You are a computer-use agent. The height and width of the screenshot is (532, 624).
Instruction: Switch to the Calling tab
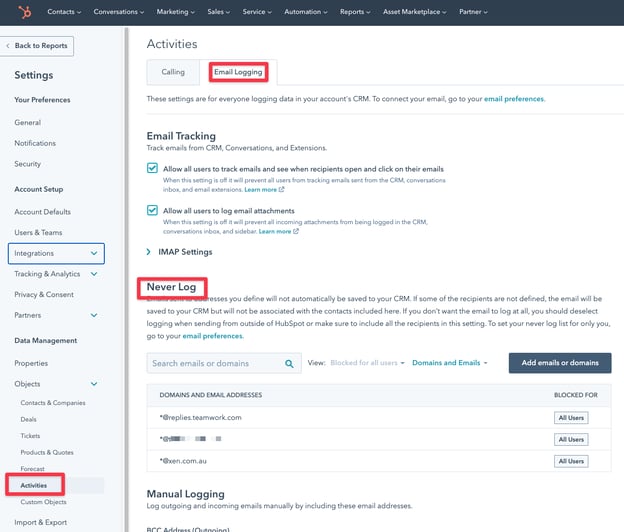pyautogui.click(x=173, y=72)
